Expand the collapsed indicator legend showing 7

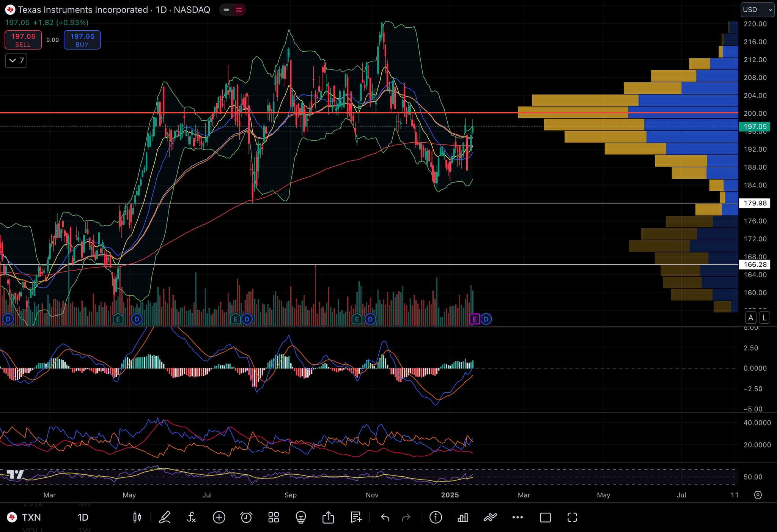pyautogui.click(x=16, y=60)
